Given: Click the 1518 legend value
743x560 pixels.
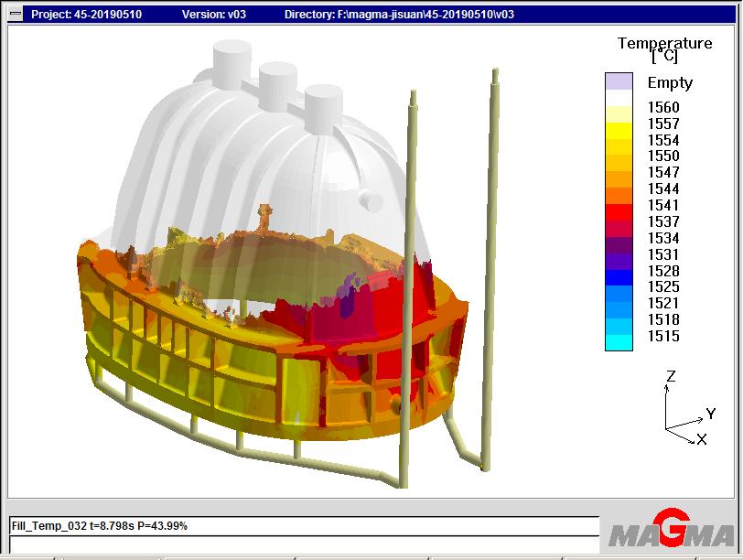Looking at the screenshot, I should point(663,319).
